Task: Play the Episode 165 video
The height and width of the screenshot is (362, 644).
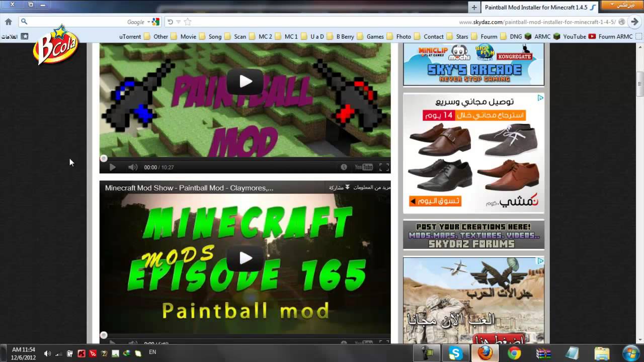Action: point(245,258)
